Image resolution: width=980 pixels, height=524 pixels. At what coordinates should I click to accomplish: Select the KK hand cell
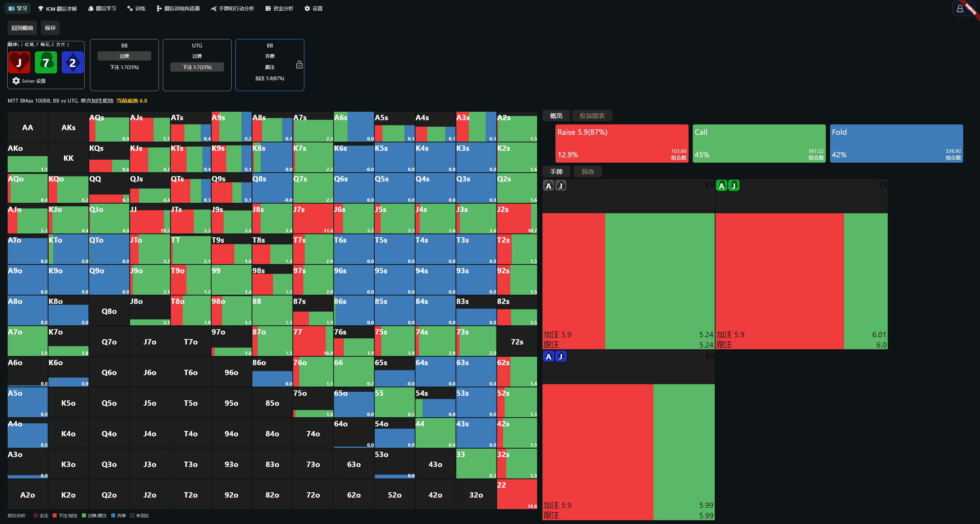coord(69,158)
